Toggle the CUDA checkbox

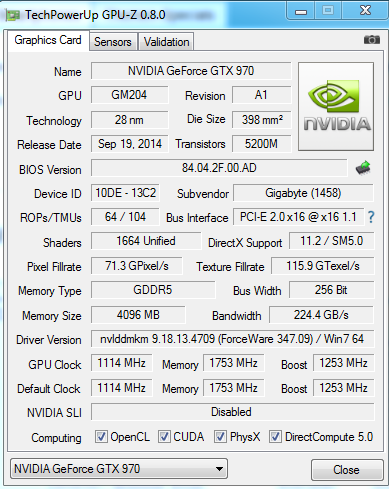point(164,436)
